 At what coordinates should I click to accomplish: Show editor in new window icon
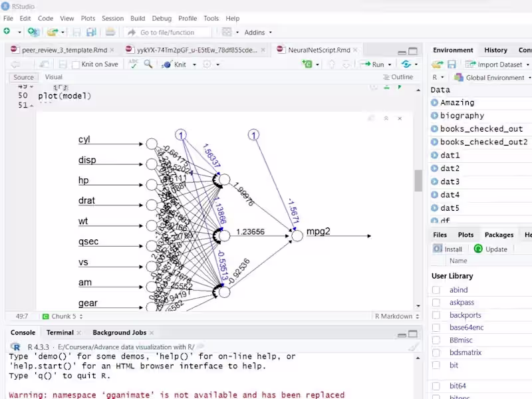[44, 64]
